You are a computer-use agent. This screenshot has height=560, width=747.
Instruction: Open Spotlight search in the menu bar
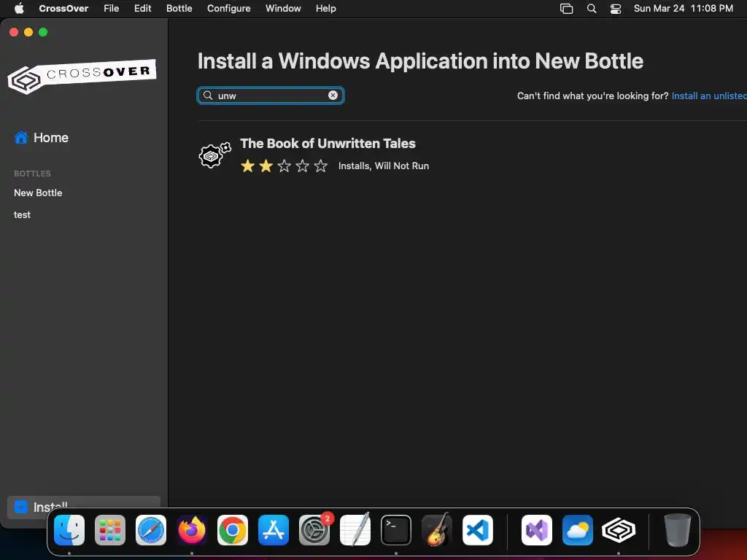(x=591, y=8)
